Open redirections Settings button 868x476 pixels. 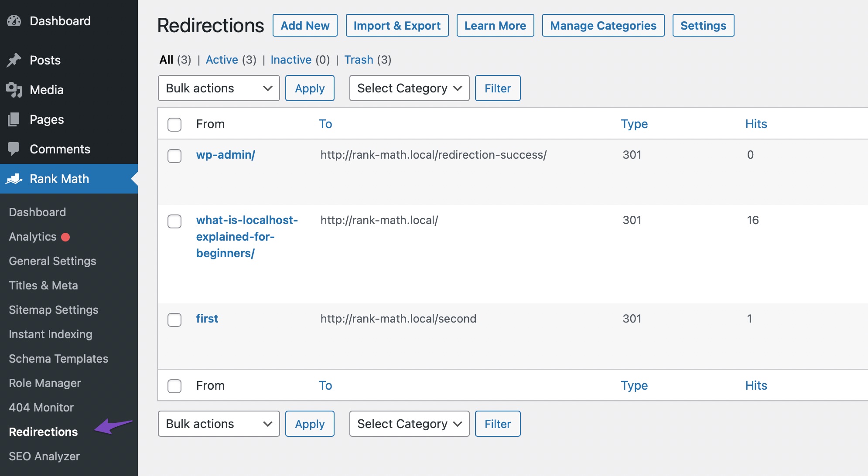tap(703, 25)
